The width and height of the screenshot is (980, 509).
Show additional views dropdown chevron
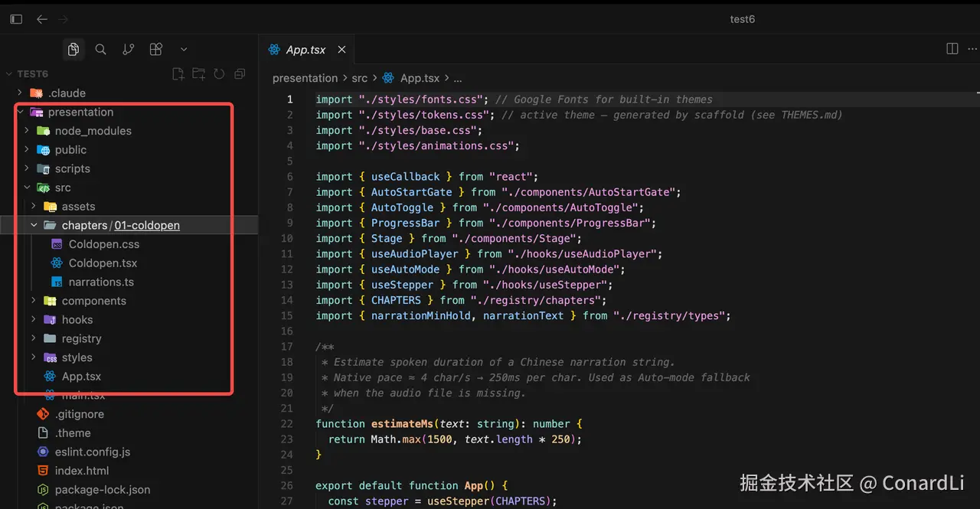click(184, 50)
